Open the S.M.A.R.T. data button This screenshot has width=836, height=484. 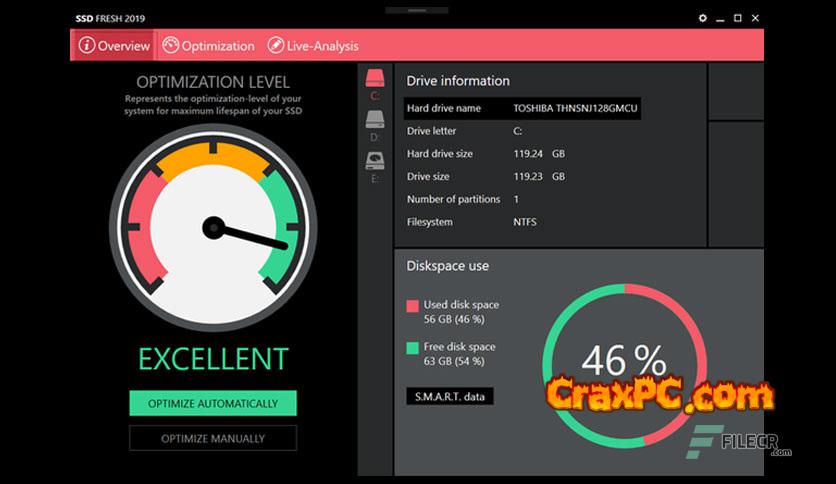(x=449, y=396)
